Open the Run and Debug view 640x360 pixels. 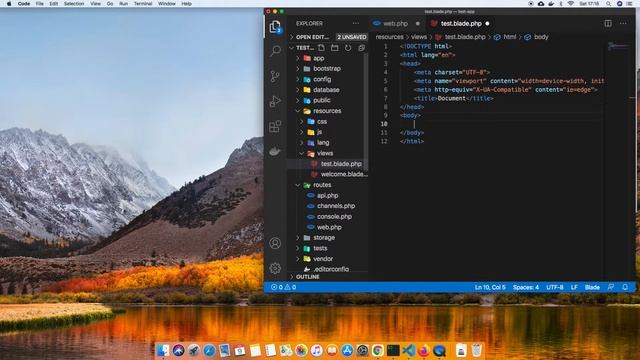tap(276, 101)
